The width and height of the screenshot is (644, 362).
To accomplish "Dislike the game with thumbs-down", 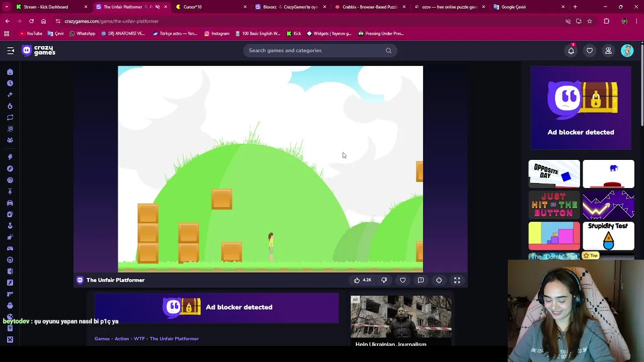I will click(x=384, y=280).
